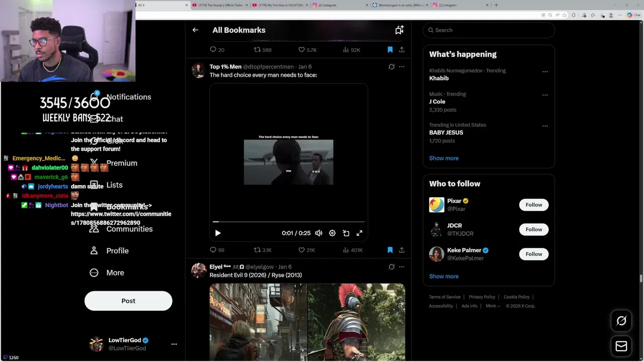Viewport: 644px width, 362px height.
Task: Open Ads info footer link
Action: (x=469, y=306)
